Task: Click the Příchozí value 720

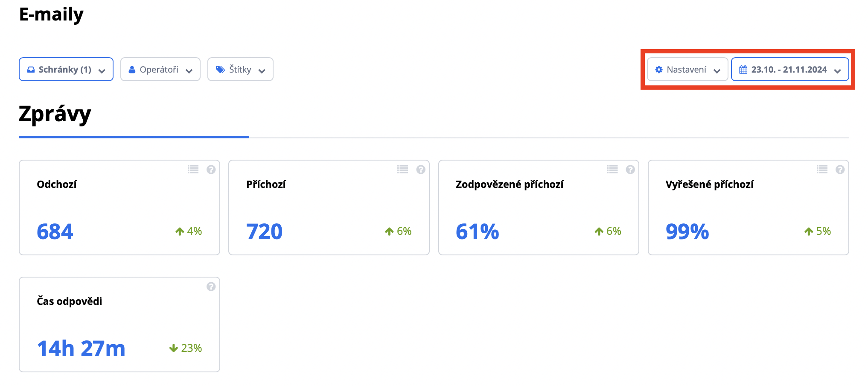Action: (265, 231)
